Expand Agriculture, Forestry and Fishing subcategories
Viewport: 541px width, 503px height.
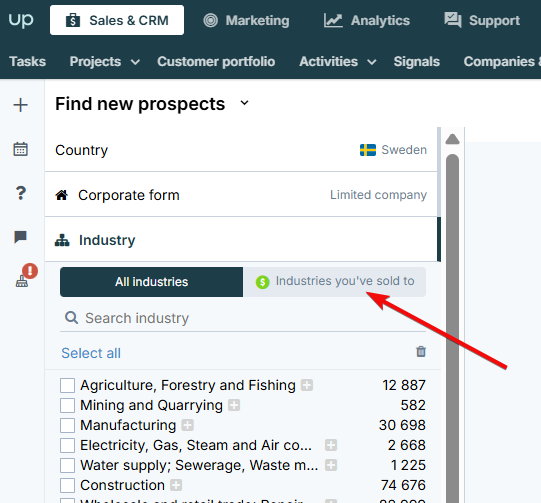[x=307, y=385]
